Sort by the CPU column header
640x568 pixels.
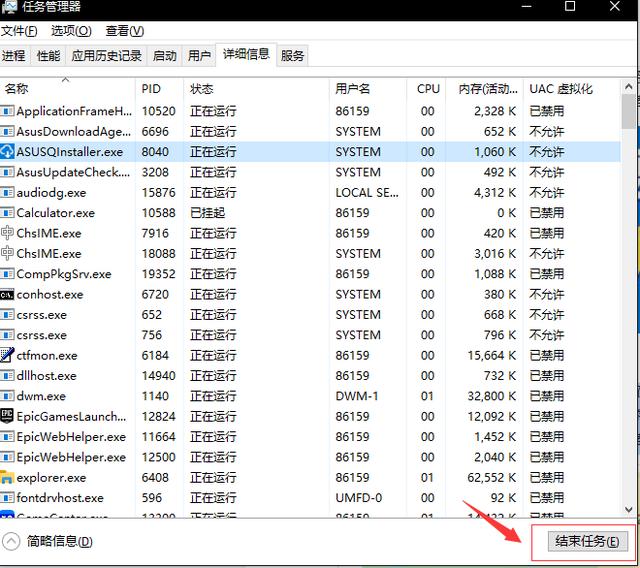click(x=427, y=89)
